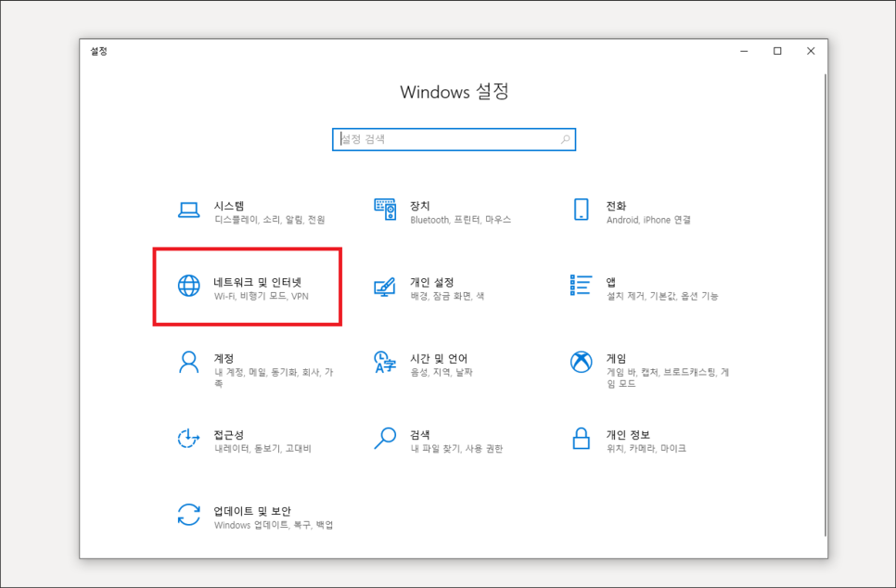The width and height of the screenshot is (896, 588).
Task: Click the Windows 업데이트, 복구, 백업 description
Action: point(274,525)
